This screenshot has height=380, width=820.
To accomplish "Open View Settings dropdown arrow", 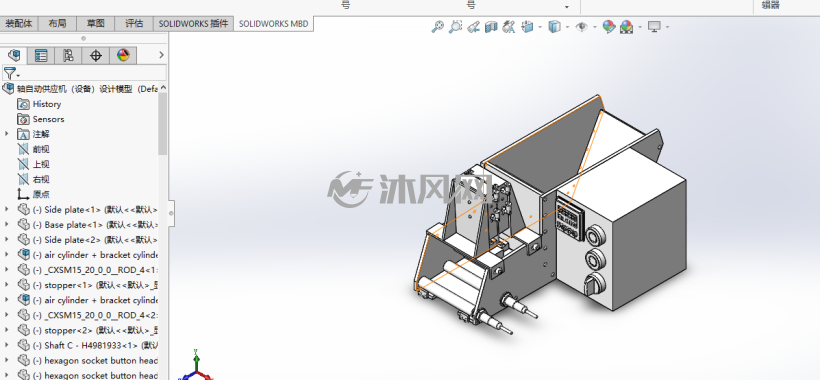I will click(x=667, y=27).
